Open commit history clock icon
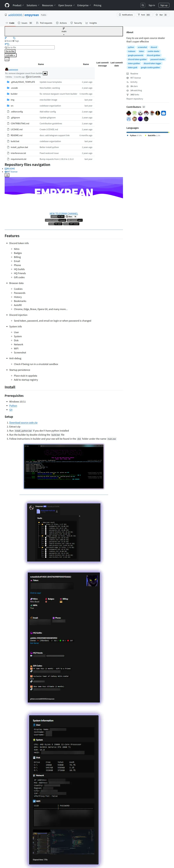Screen dimensions: 174x868 pyautogui.click(x=27, y=77)
